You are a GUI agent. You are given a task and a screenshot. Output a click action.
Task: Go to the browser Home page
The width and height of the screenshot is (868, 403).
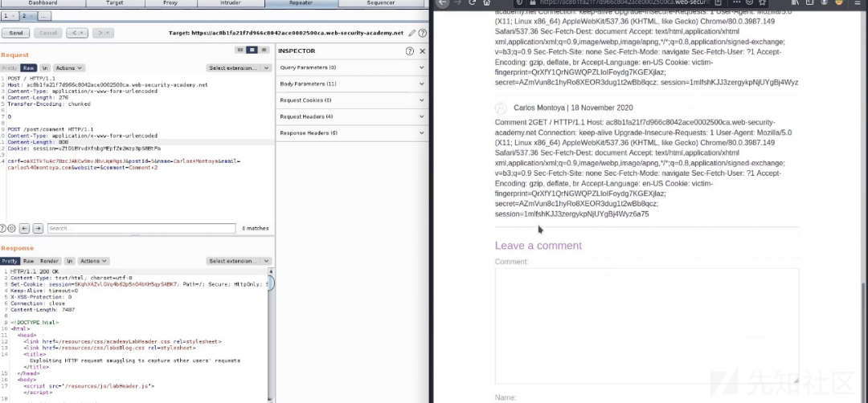486,2
